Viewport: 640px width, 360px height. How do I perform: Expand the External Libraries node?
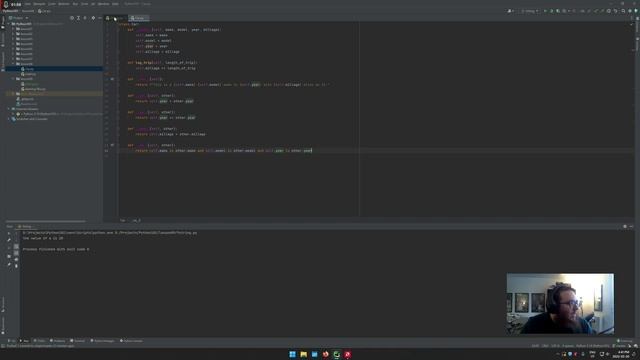[x=9, y=109]
